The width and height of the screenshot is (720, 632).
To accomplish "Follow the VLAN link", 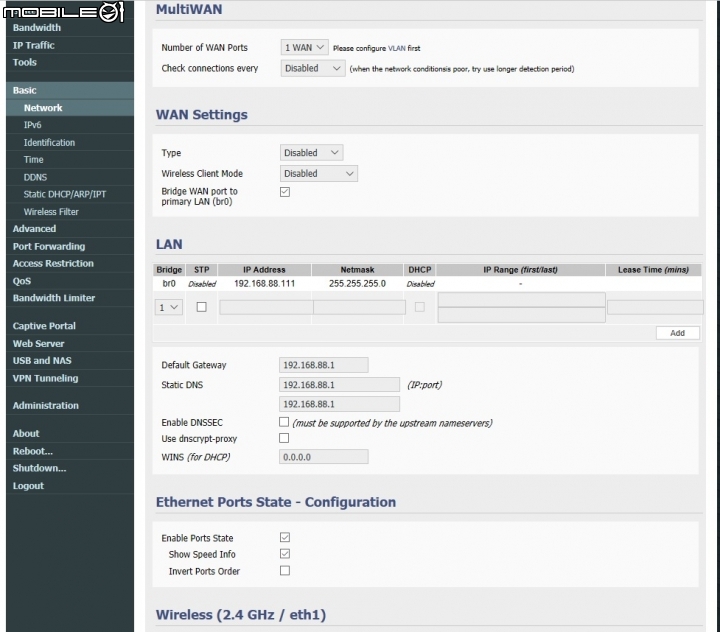I will pyautogui.click(x=397, y=48).
